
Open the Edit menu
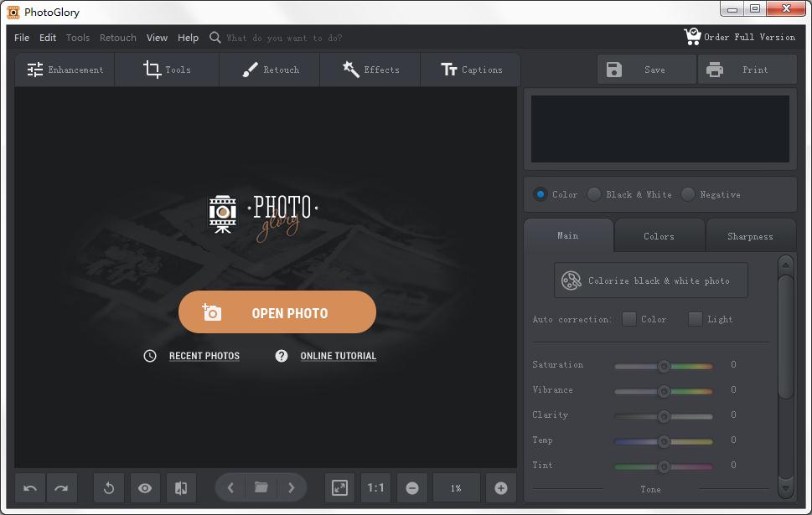click(x=48, y=38)
